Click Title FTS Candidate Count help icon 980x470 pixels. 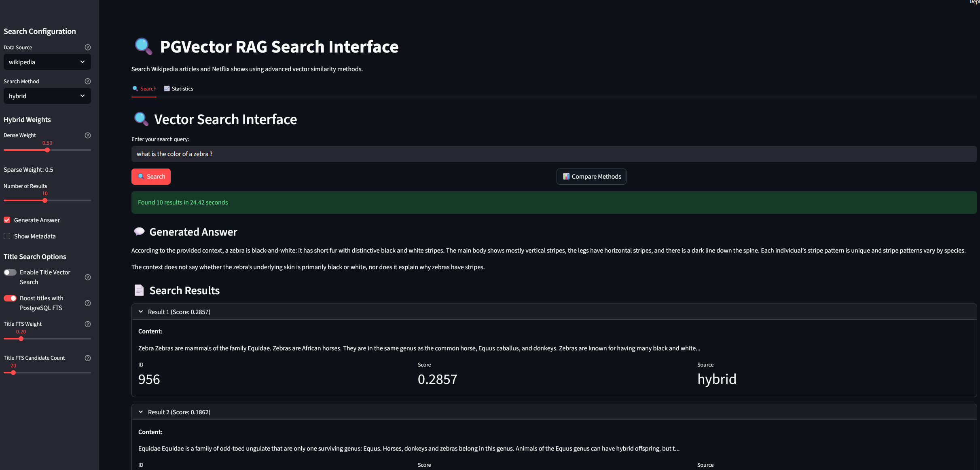88,358
